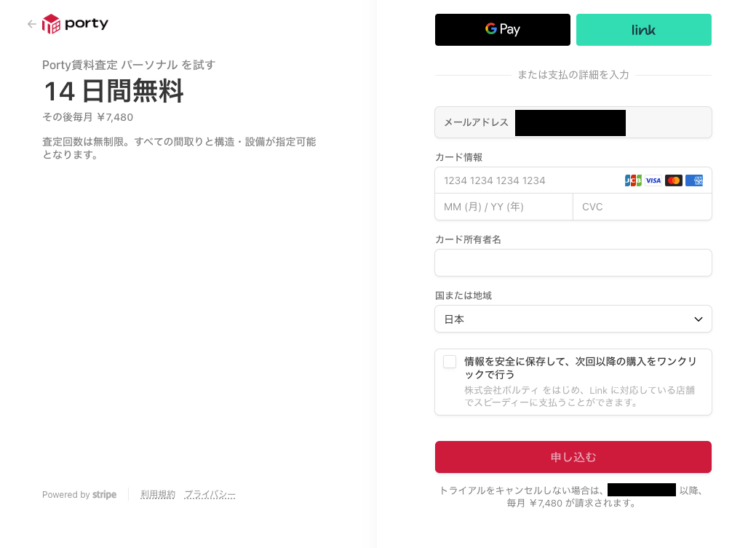Viewport: 756px width, 548px height.
Task: Focus the カード所有者名 cardholder name field
Action: pos(573,263)
